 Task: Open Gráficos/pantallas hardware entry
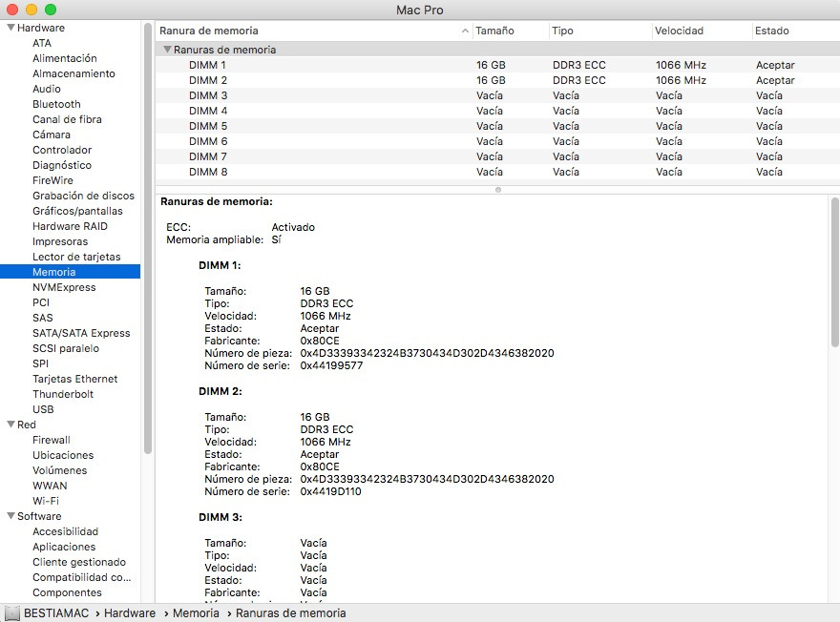77,211
